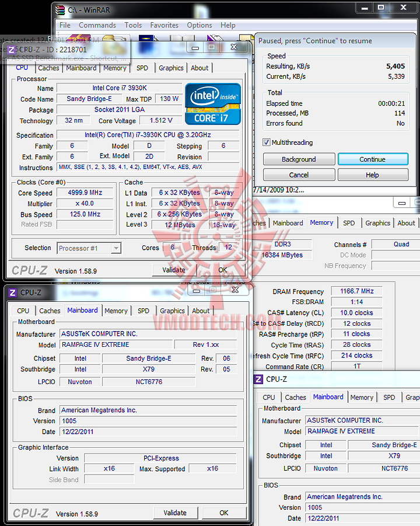Viewport: 420px width, 526px height.
Task: Click the Bus Speed value 125.0 MHz
Action: pyautogui.click(x=85, y=214)
